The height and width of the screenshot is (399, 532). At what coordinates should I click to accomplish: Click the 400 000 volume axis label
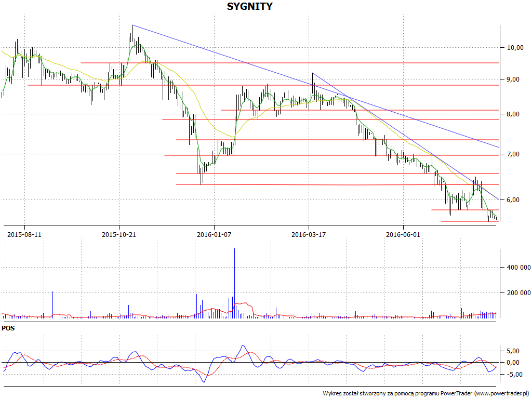pyautogui.click(x=519, y=268)
